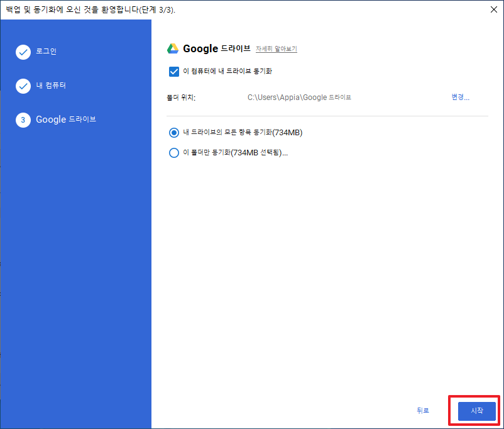Select 내 드라이브의 모든 항목 동기화 radio button
Viewport: 504px width, 429px height.
click(174, 133)
